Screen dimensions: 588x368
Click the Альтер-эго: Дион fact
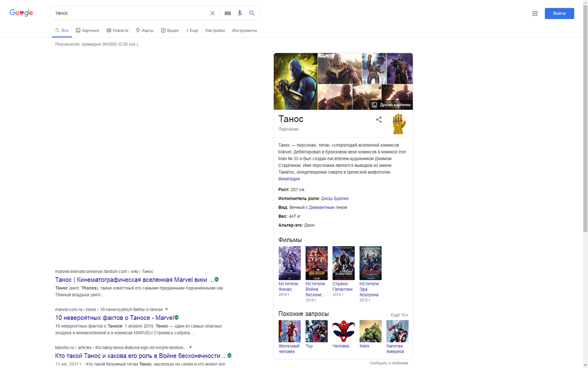pos(296,225)
